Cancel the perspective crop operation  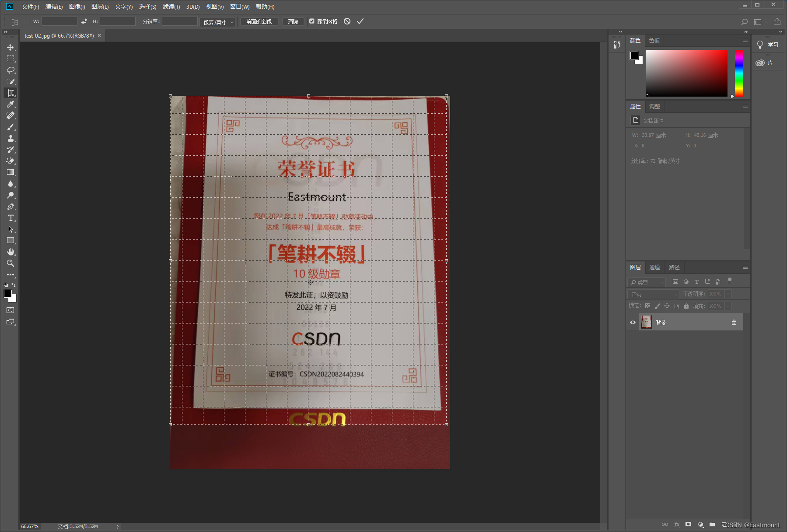click(347, 21)
